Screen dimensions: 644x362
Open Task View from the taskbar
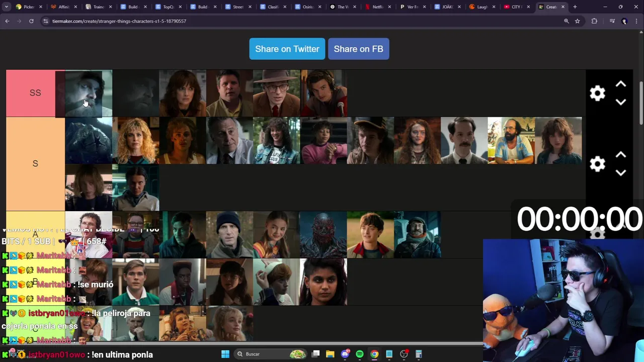[x=315, y=354]
